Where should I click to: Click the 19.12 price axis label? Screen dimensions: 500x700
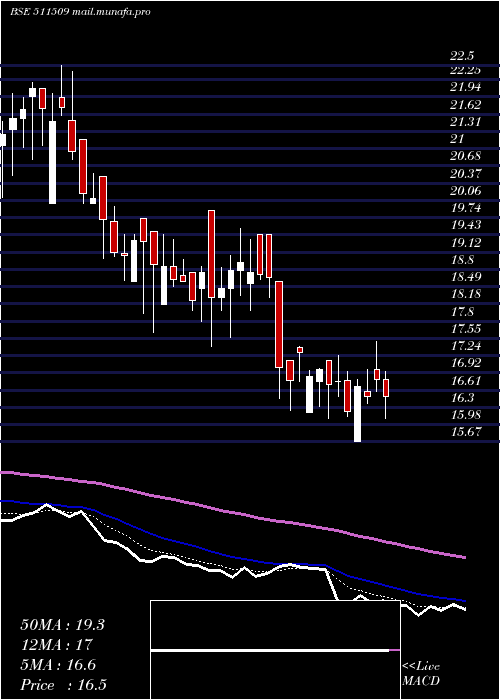coord(465,242)
